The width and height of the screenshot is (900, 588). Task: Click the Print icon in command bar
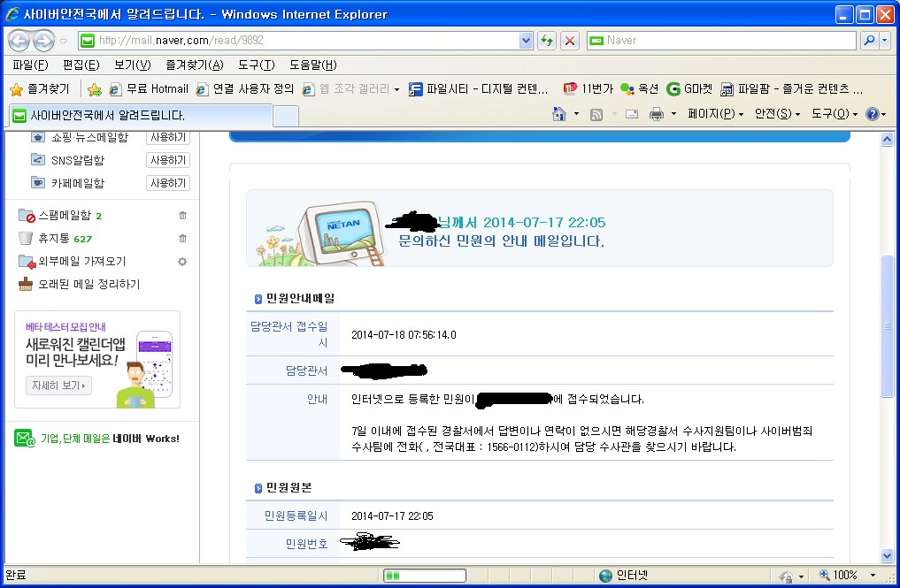coord(657,114)
